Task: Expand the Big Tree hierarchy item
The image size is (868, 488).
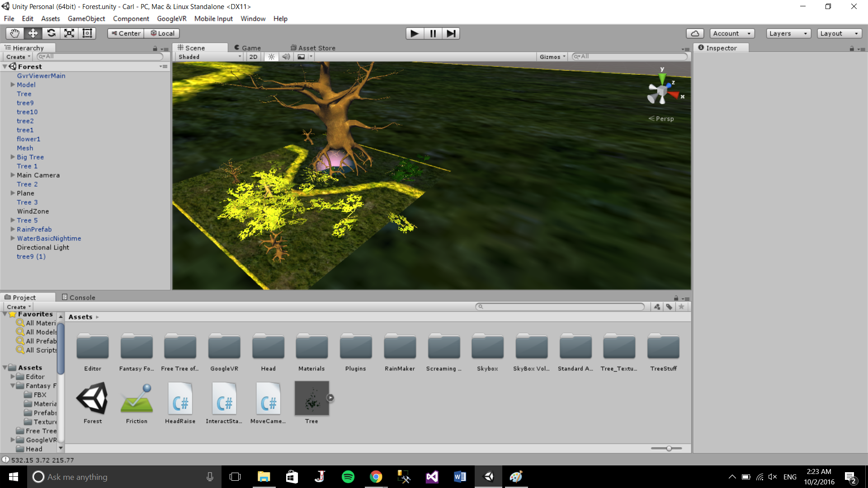Action: pos(13,157)
